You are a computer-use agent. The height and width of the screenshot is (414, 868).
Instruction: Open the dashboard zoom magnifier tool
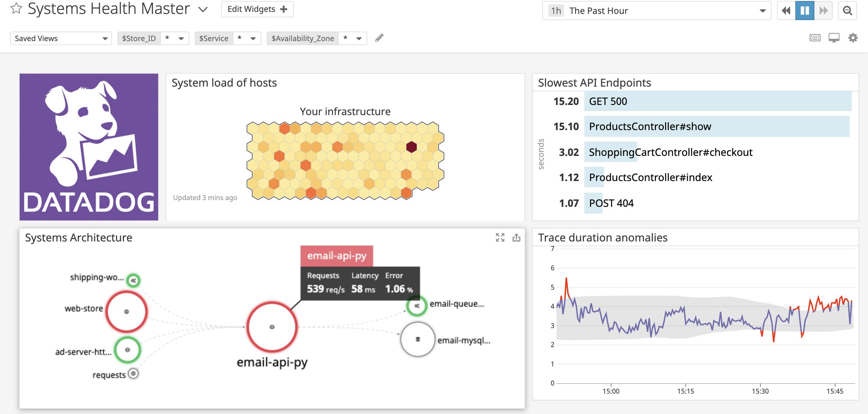point(849,11)
